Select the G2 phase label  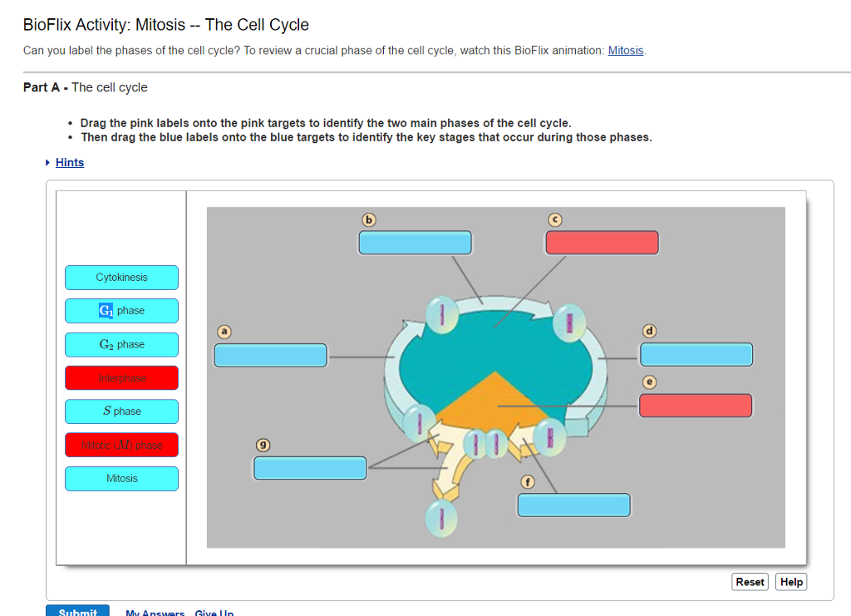[x=121, y=345]
